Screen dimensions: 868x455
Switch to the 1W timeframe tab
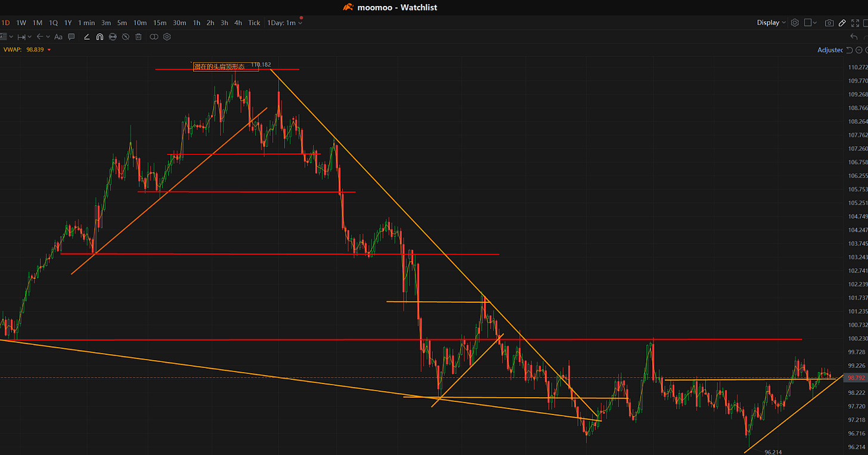[x=21, y=23]
